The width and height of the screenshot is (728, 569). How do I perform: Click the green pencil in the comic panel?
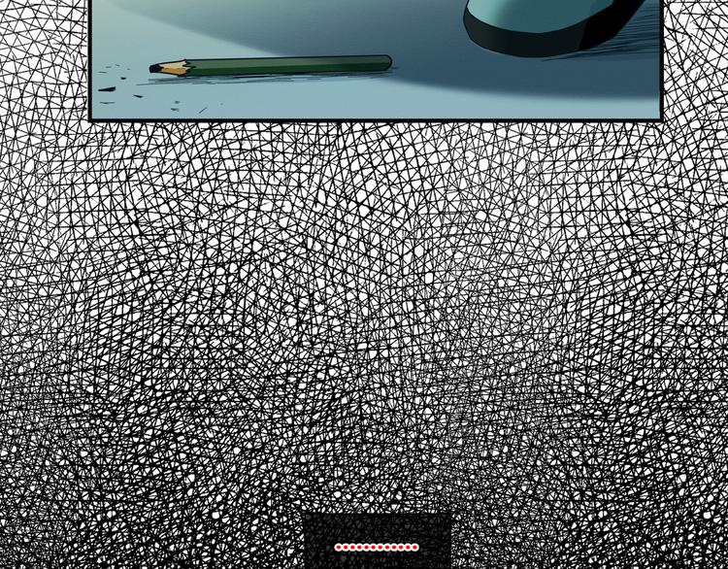(x=271, y=66)
